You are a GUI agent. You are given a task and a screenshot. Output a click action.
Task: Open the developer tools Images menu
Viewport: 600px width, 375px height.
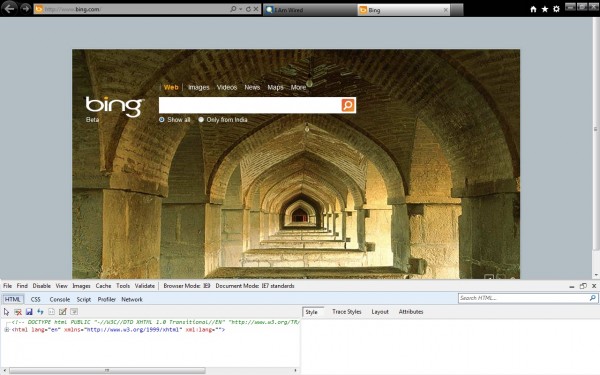point(81,286)
